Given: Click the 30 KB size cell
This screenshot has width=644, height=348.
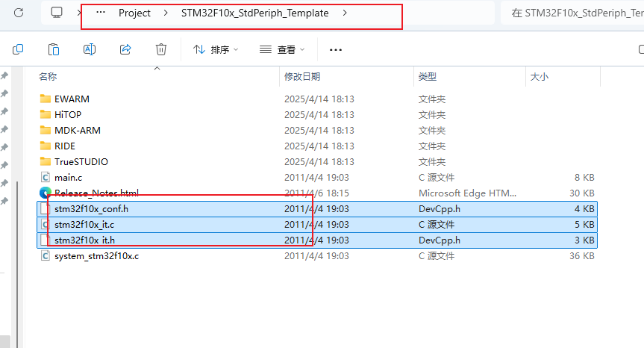Looking at the screenshot, I should (582, 193).
